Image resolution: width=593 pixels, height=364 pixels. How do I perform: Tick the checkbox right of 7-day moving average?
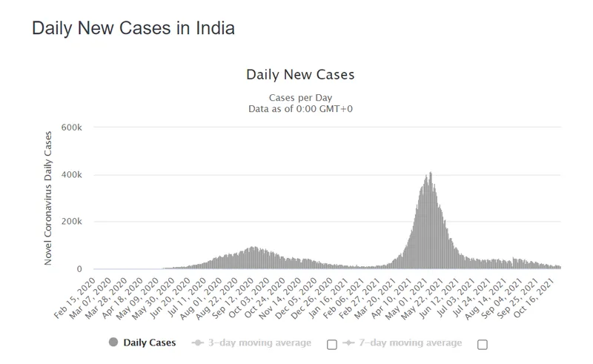483,344
